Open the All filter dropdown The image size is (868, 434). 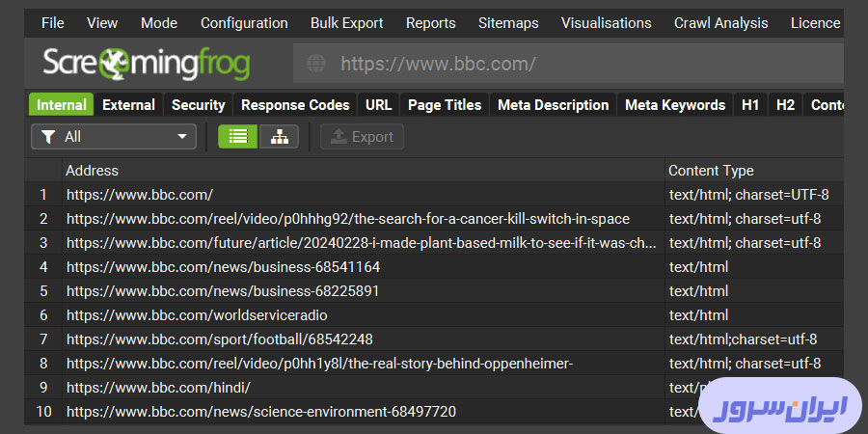(114, 137)
